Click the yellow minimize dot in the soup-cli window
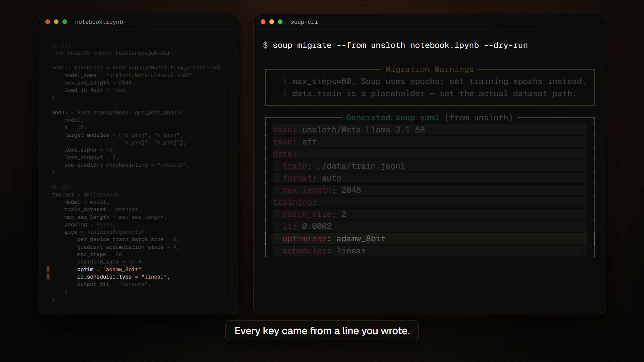 [272, 22]
